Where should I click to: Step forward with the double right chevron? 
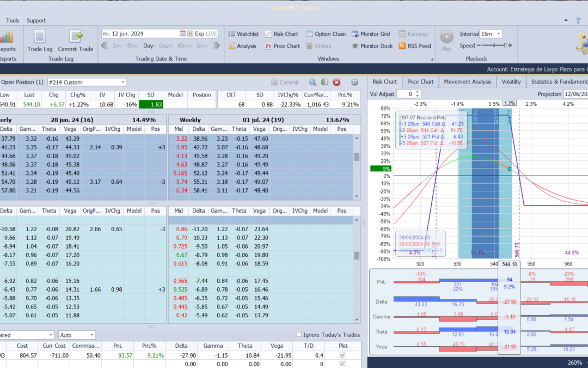216,46
